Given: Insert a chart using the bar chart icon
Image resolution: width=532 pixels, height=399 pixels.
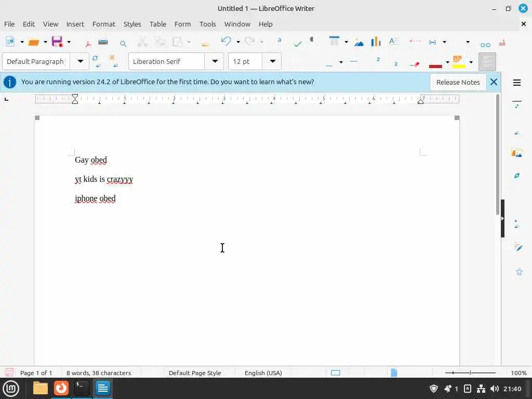Looking at the screenshot, I should click(376, 42).
